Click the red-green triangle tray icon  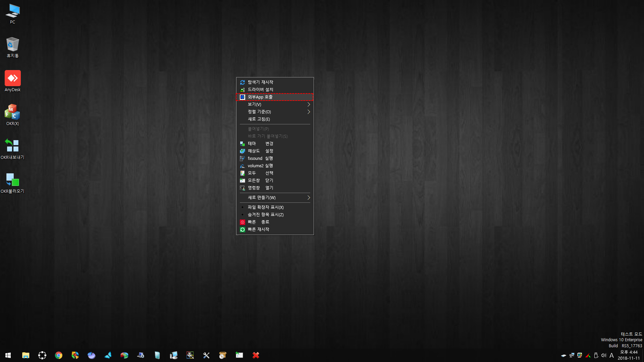coord(588,355)
